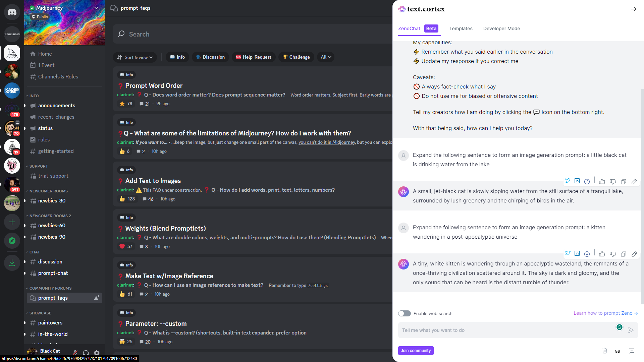Open the Sort & view dropdown
The width and height of the screenshot is (644, 362).
tap(135, 57)
